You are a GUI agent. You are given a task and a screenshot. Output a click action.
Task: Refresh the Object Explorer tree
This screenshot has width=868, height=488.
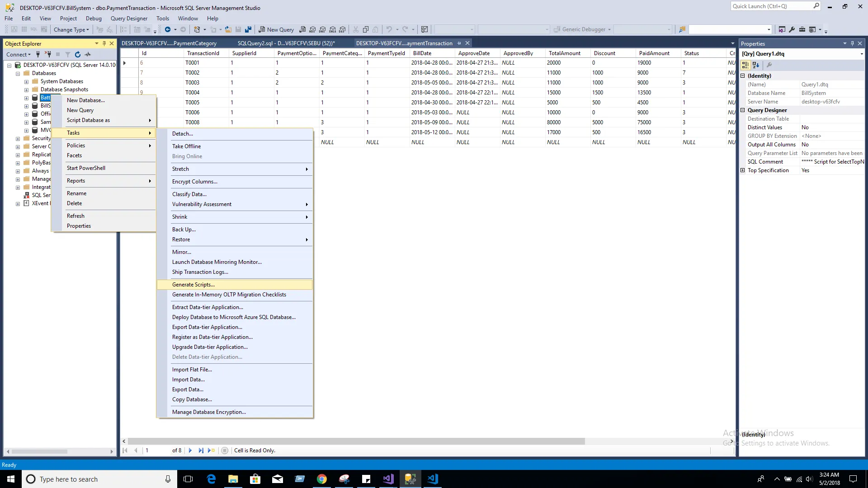click(x=78, y=54)
